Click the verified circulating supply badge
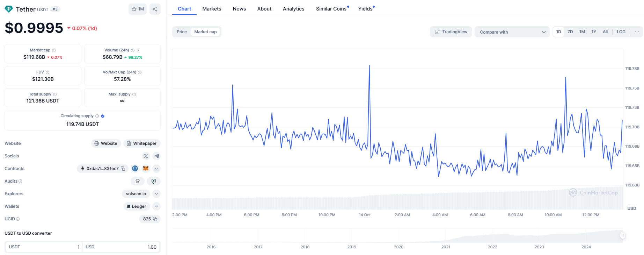The width and height of the screenshot is (644, 255). (103, 116)
